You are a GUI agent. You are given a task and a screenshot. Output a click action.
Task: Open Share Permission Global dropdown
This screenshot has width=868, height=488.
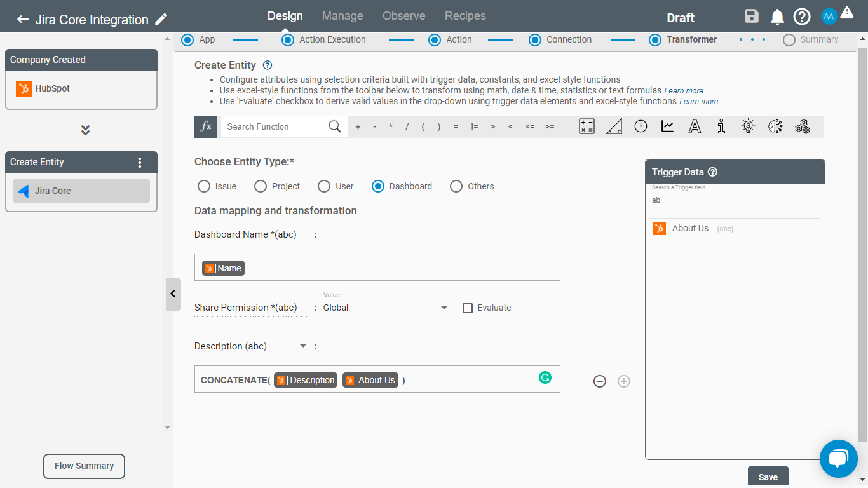coord(386,308)
